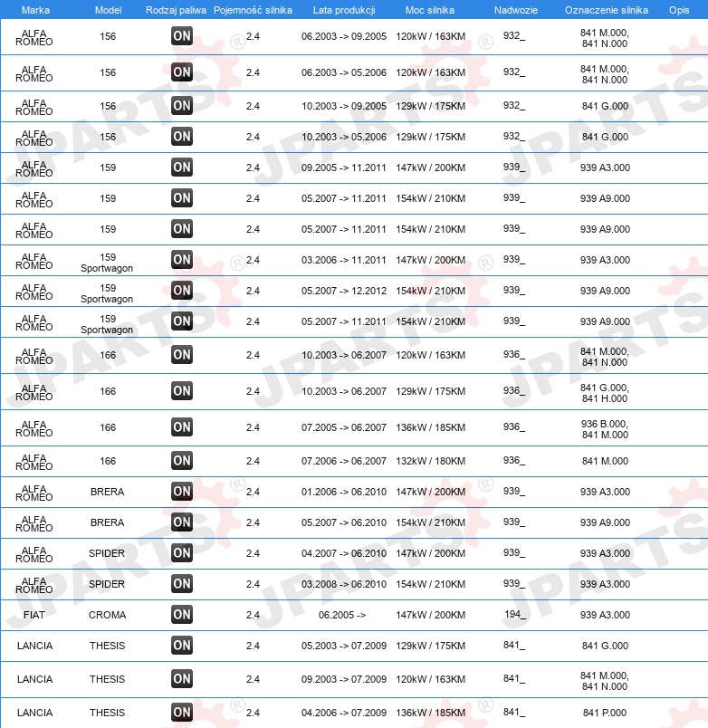Viewport: 708px width, 728px height.
Task: Click ON icon for 159 Sportwagon 03.2006 row
Action: pyautogui.click(x=181, y=260)
